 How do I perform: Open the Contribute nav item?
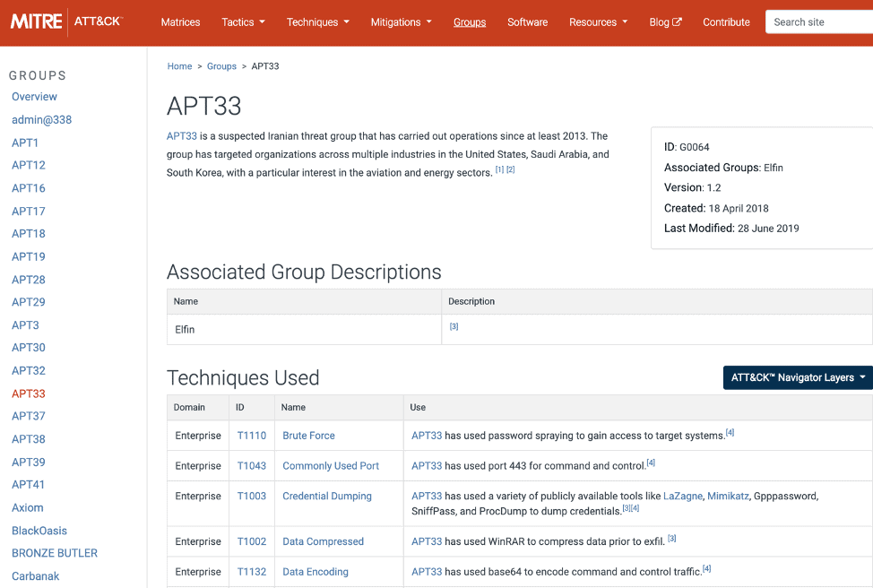(x=726, y=22)
